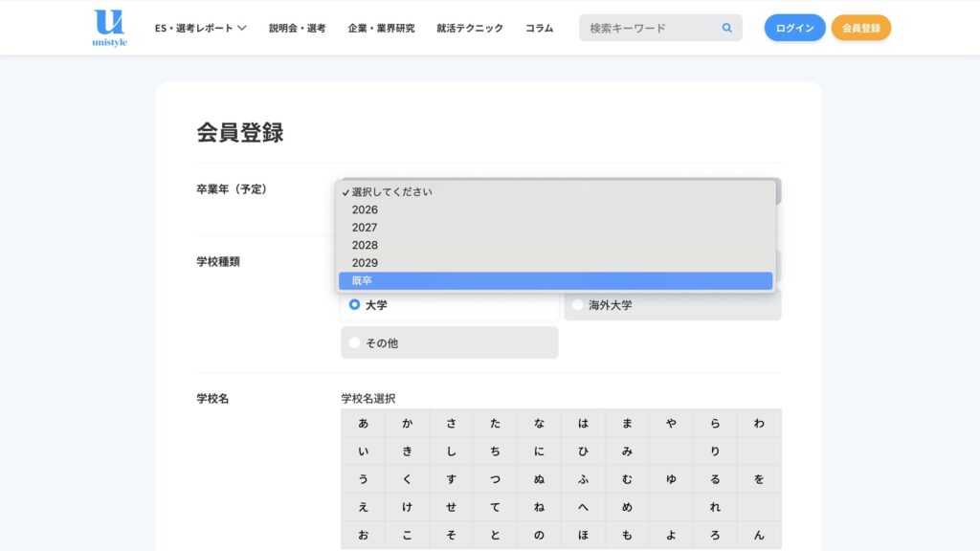Click the 検索キーワード search field
This screenshot has width=980, height=551.
(x=651, y=29)
